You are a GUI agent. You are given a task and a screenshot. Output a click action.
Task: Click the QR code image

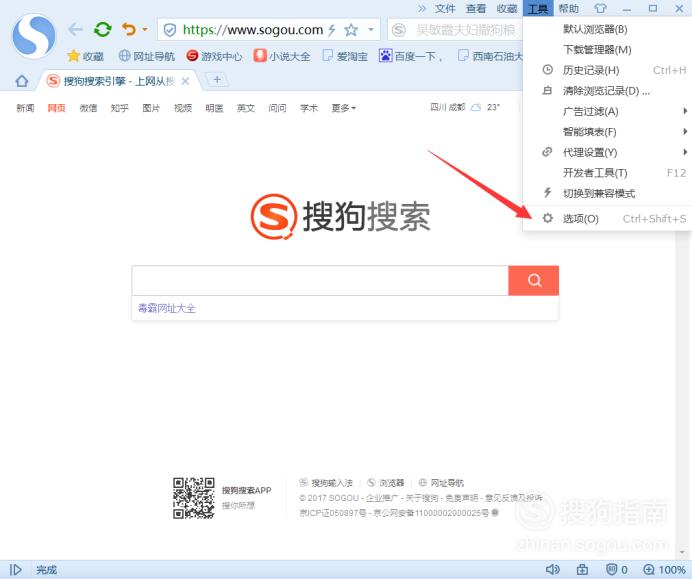[194, 498]
